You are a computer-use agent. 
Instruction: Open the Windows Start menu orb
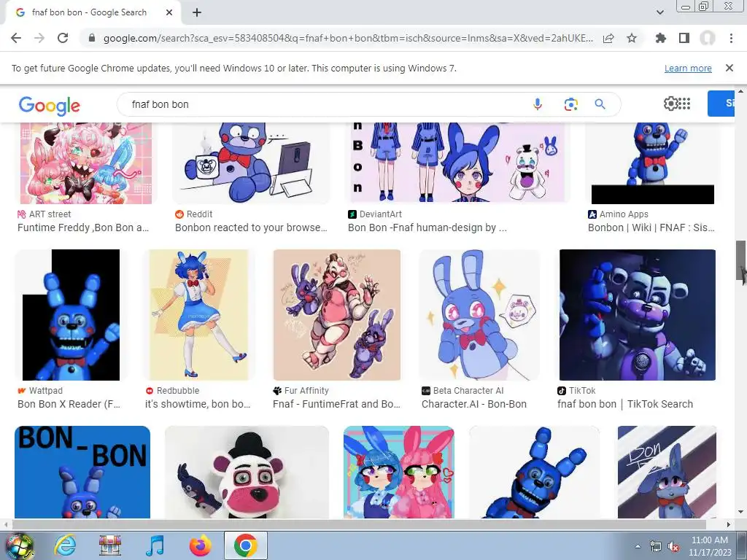point(19,545)
